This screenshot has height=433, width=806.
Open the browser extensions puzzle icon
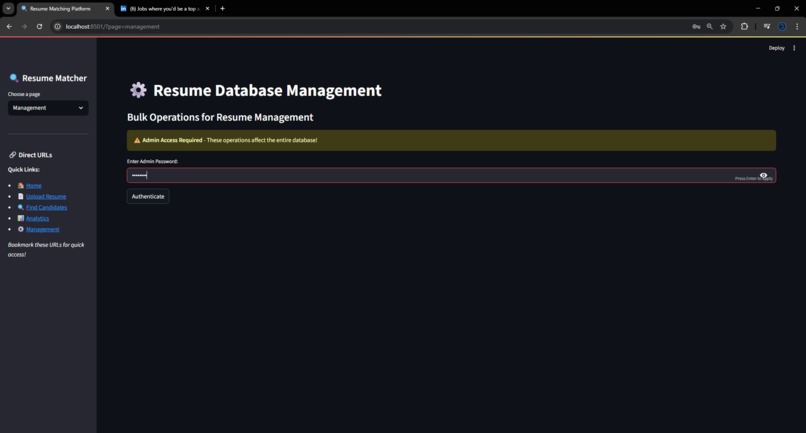pos(744,27)
